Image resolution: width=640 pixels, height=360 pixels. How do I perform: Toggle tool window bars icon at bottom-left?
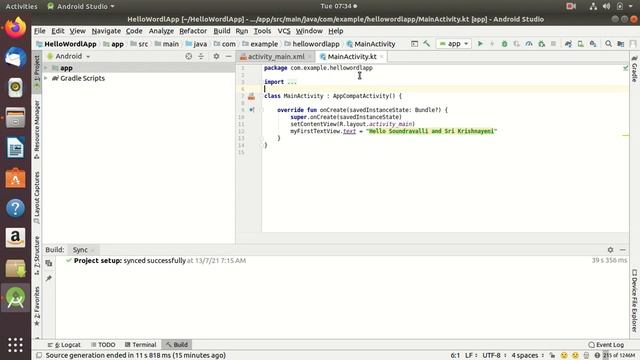point(39,355)
